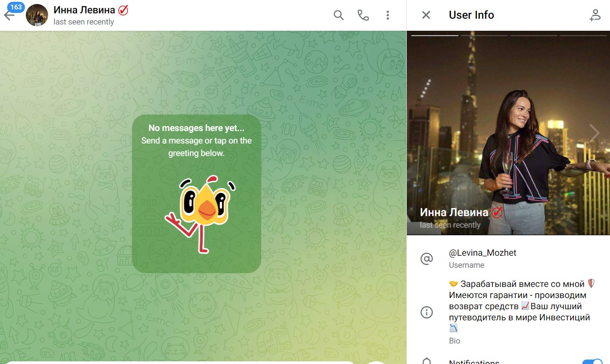Click the add contact icon
This screenshot has height=364, width=610.
click(595, 15)
